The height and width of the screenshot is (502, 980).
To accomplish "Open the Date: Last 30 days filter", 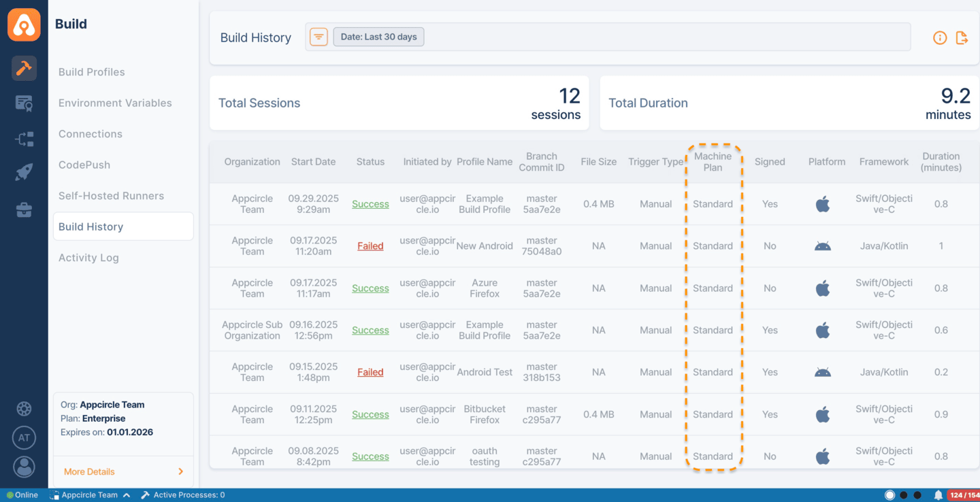I will [x=378, y=37].
